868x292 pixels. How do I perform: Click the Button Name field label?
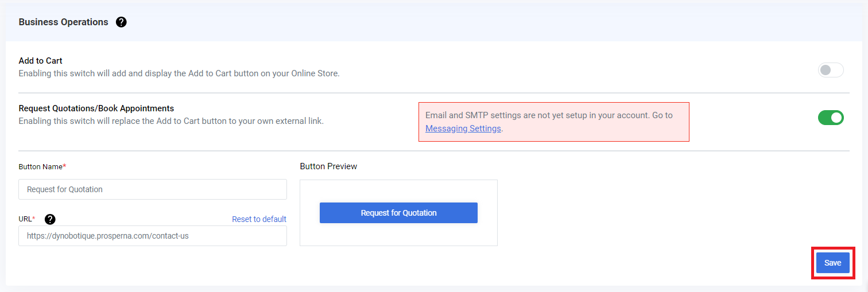pos(42,166)
